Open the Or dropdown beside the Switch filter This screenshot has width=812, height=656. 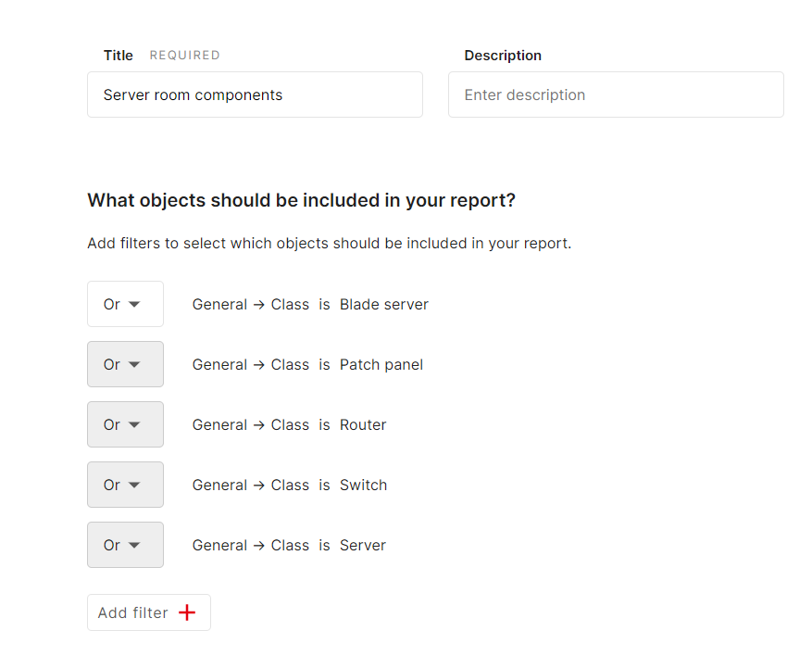125,485
